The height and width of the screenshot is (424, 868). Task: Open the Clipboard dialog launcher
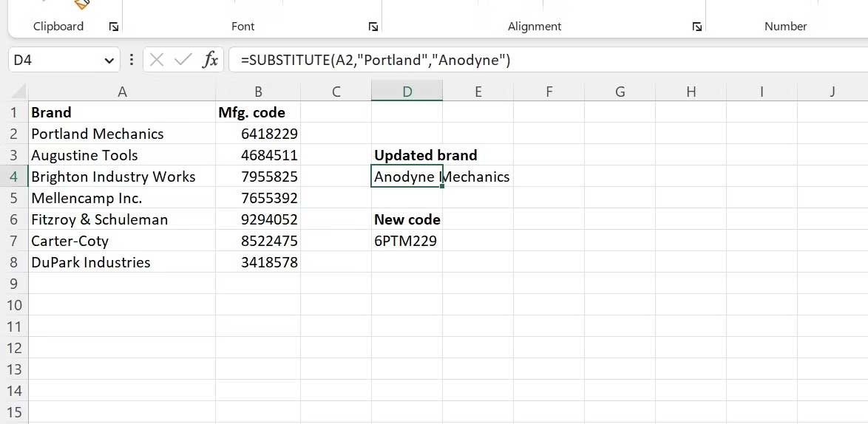[x=113, y=27]
